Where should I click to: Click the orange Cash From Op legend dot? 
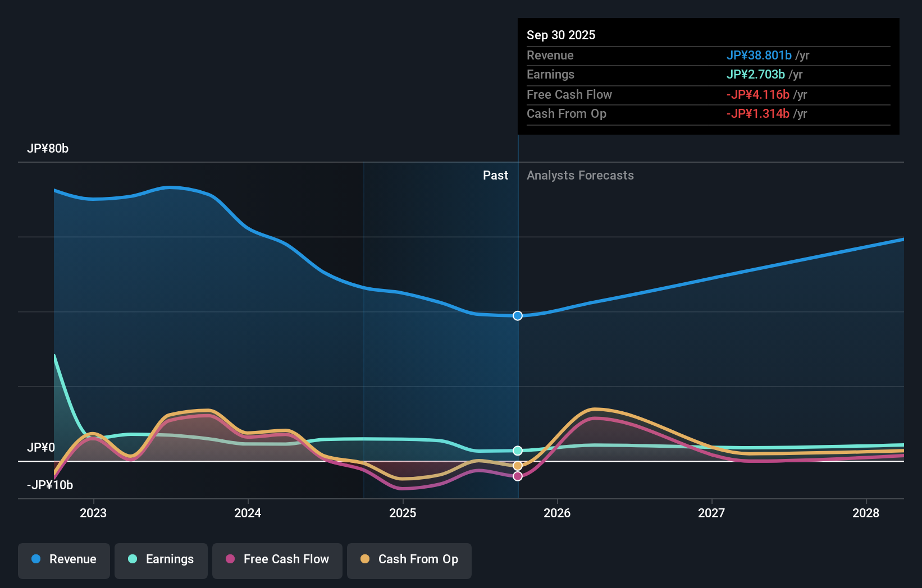point(366,559)
